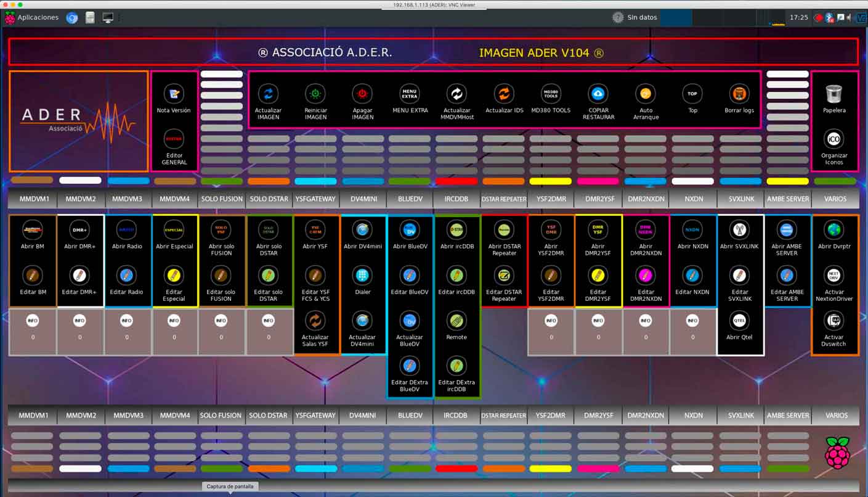Launch Abrir Especial
The width and height of the screenshot is (868, 497).
click(x=174, y=230)
